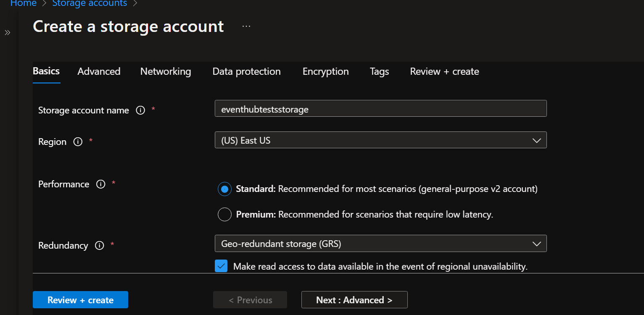
Task: Open the Redundancy dropdown
Action: coord(380,244)
